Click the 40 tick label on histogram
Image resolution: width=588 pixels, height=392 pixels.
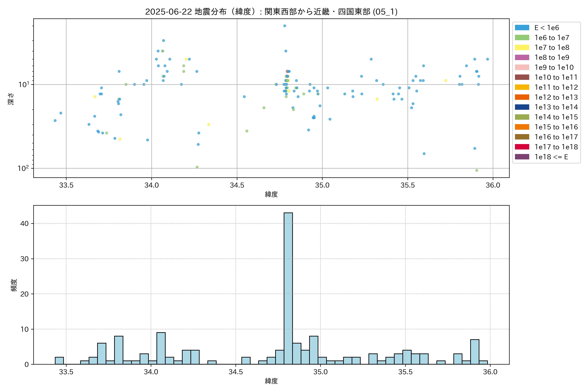(x=24, y=223)
